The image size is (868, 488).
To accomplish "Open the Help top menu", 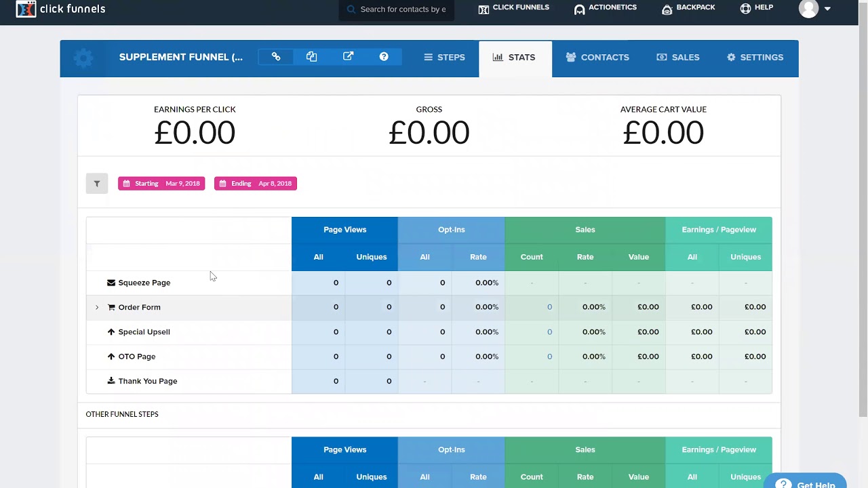I will tap(756, 8).
